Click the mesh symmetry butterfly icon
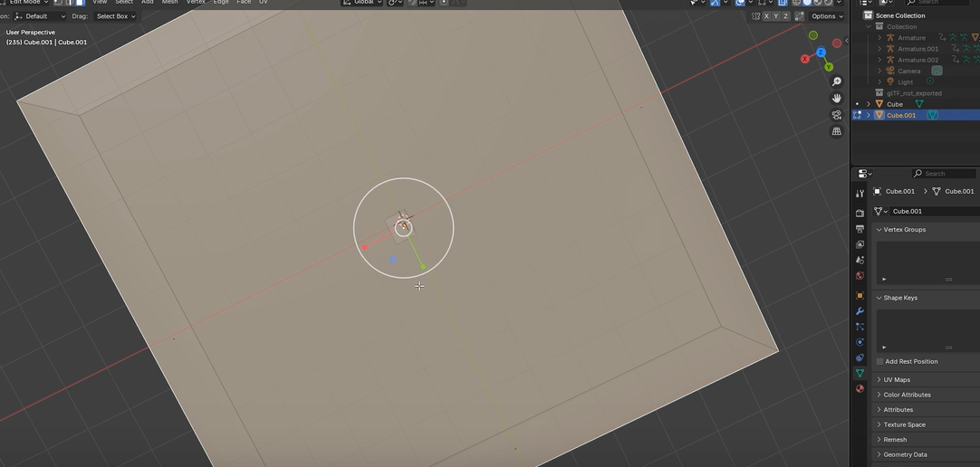The width and height of the screenshot is (980, 467). (x=755, y=16)
